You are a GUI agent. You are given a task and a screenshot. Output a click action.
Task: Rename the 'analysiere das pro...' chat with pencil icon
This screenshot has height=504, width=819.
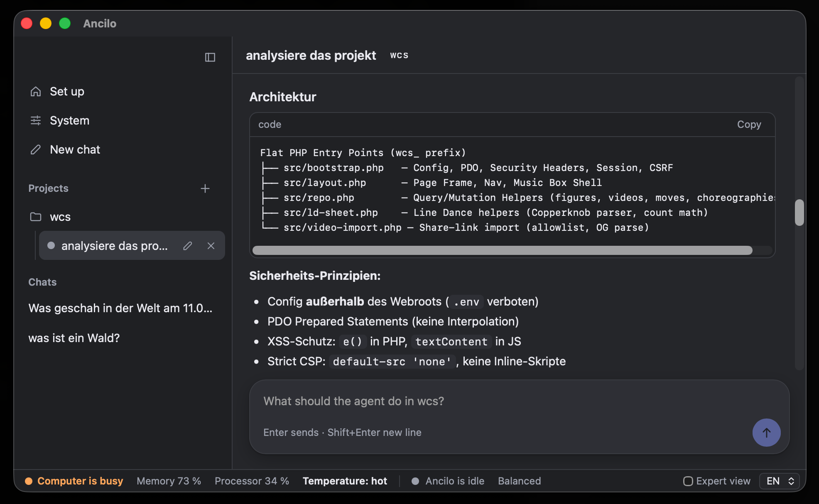coord(188,246)
